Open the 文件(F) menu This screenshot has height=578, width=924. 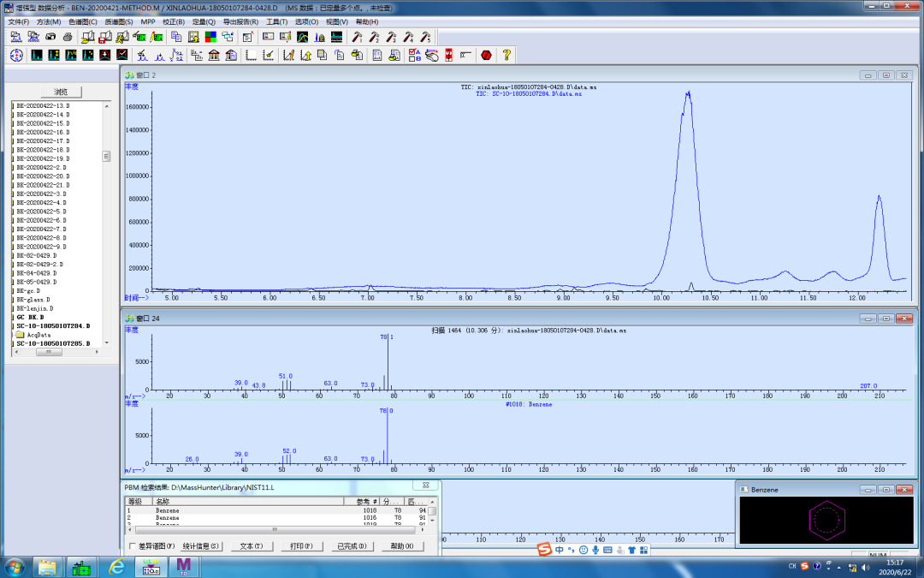coord(18,21)
